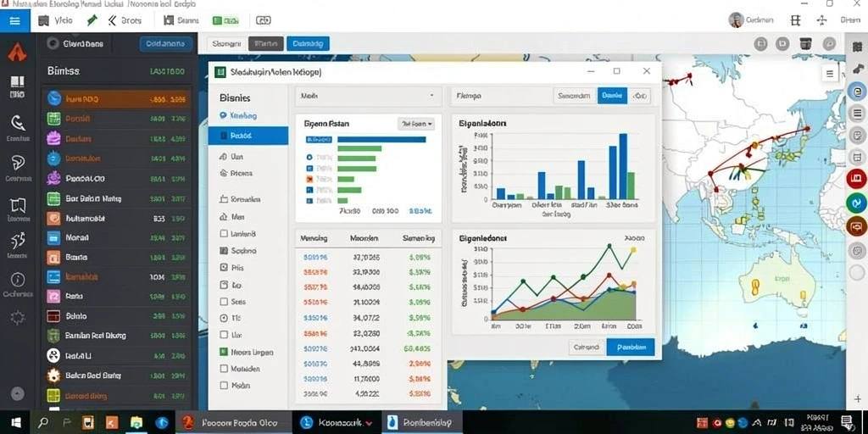Select the blue segmented tab in dialog header
868x434 pixels.
pos(612,96)
